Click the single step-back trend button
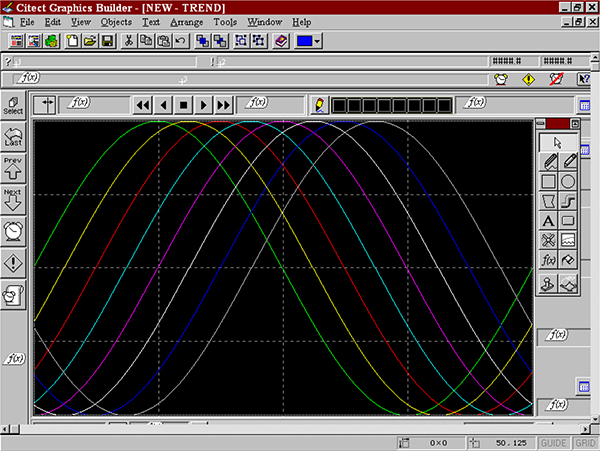600x451 pixels. pos(163,105)
